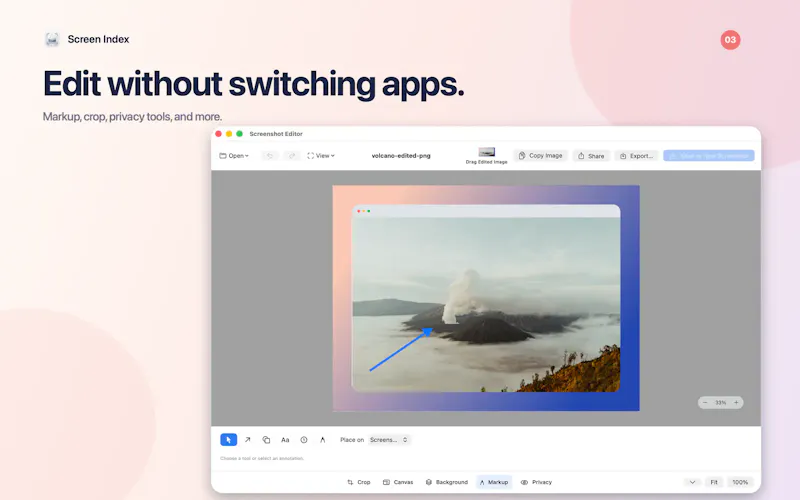Select the arrow annotation tool
This screenshot has height=500, width=800.
247,439
